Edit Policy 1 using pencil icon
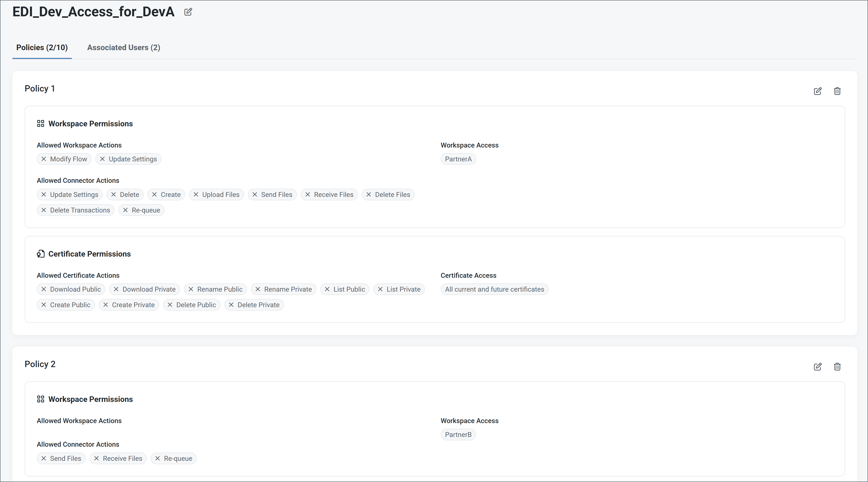The image size is (868, 482). tap(817, 91)
